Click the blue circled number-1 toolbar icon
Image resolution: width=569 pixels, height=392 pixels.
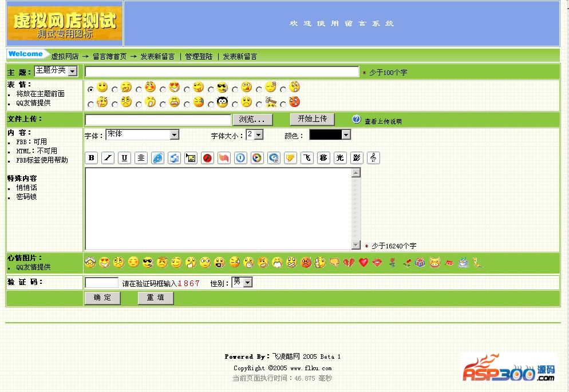pos(240,158)
